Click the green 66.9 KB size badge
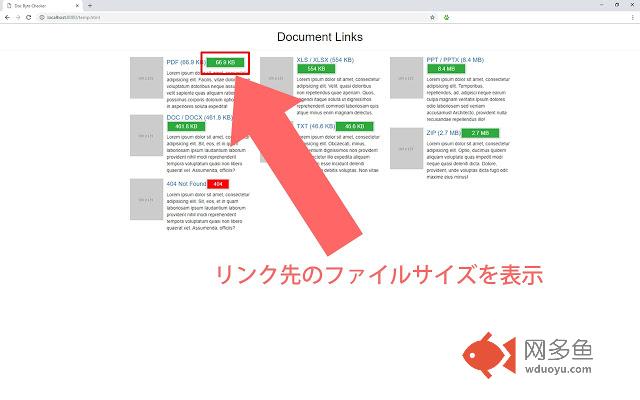 (x=225, y=62)
